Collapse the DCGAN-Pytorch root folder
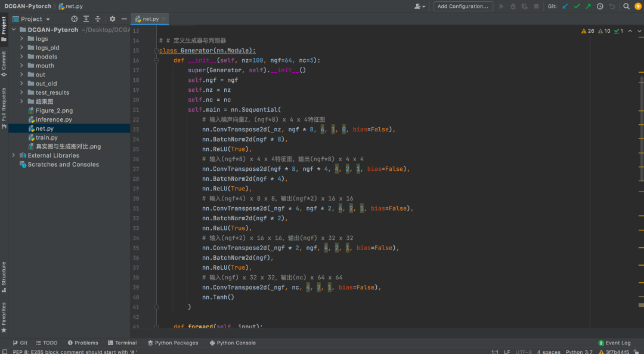The width and height of the screenshot is (644, 354). [14, 30]
